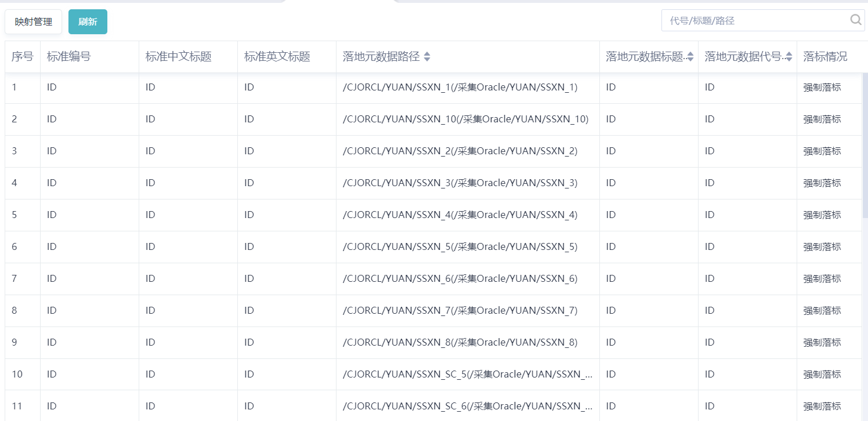Click sequence number 7 in the table
The width and height of the screenshot is (868, 421).
[15, 279]
